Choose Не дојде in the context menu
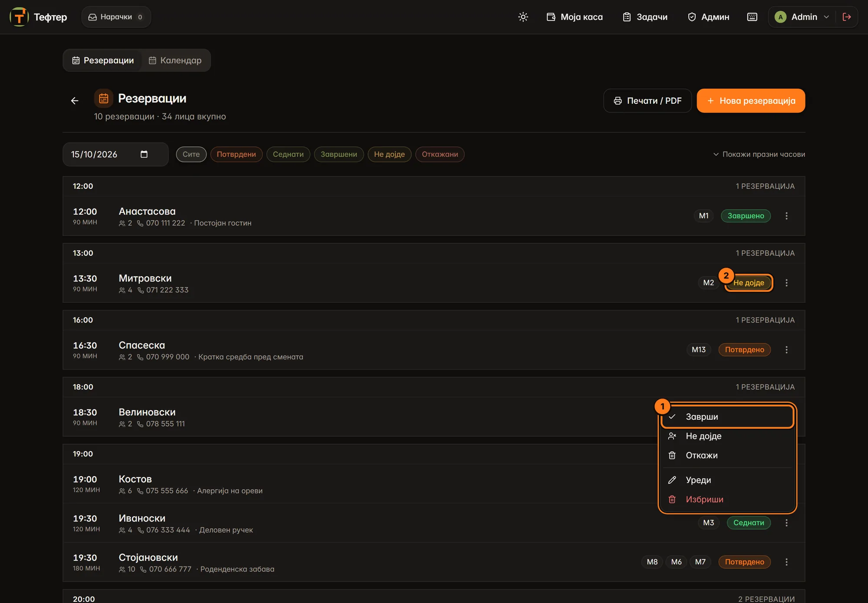 727,436
